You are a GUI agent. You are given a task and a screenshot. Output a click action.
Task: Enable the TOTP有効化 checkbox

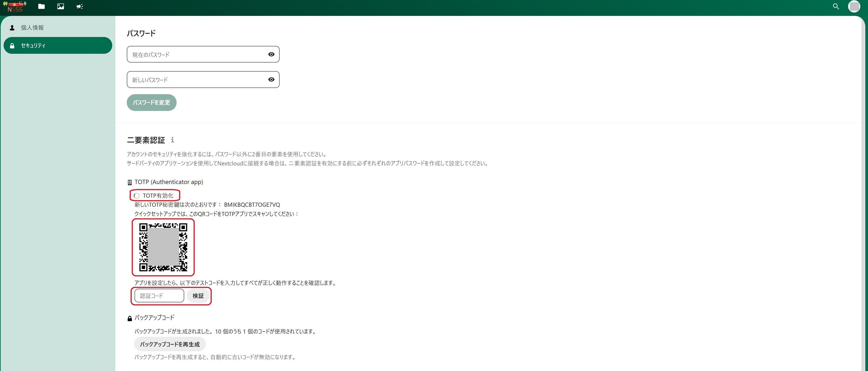click(x=137, y=196)
